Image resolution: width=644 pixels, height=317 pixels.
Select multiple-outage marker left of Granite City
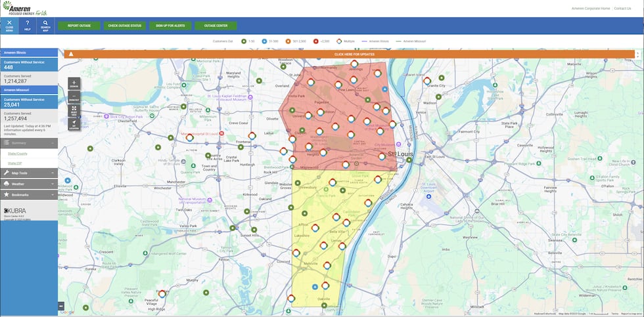[x=427, y=81]
